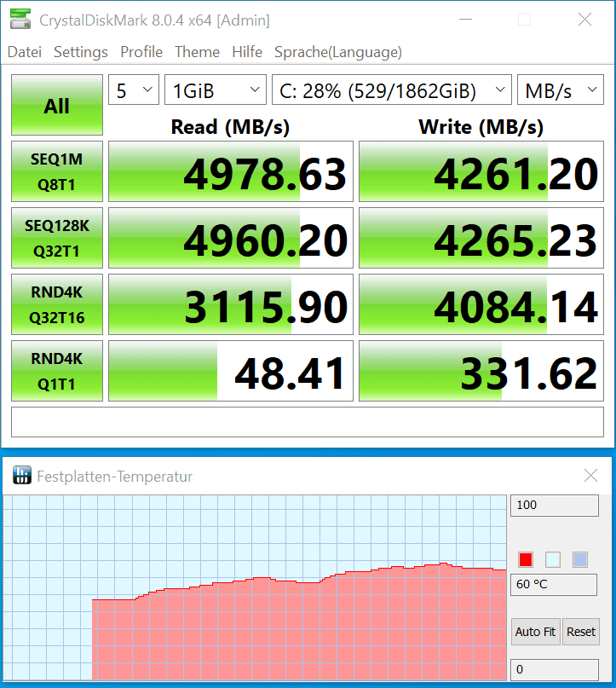
Task: Run the SEQ1M Q8T1 test
Action: 57,171
